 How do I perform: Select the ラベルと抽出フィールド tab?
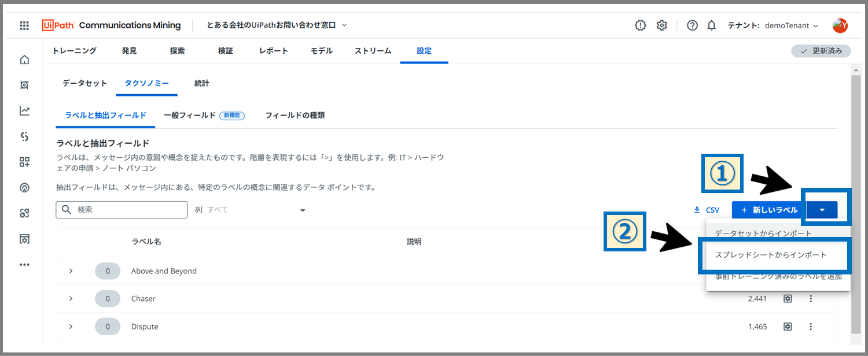coord(105,115)
